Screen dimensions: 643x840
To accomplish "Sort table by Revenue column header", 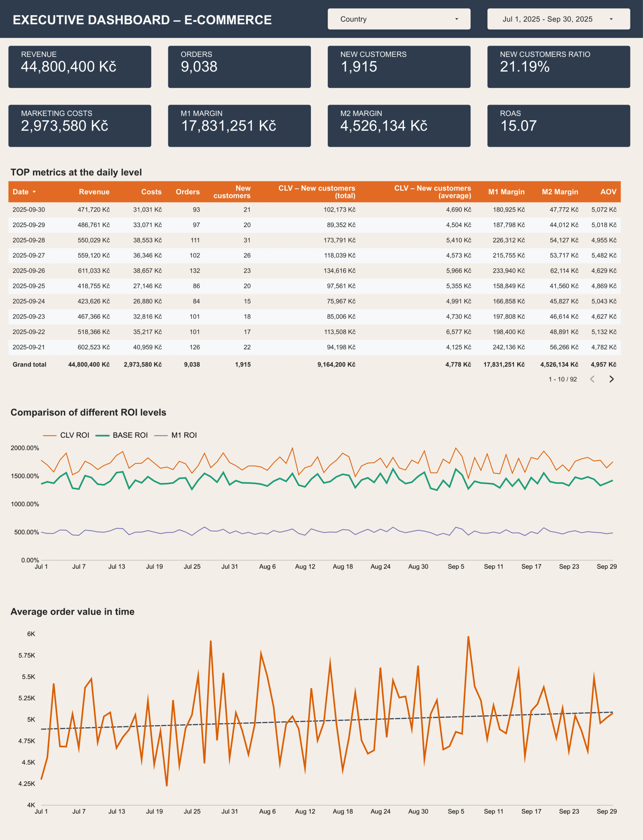I will coord(94,192).
